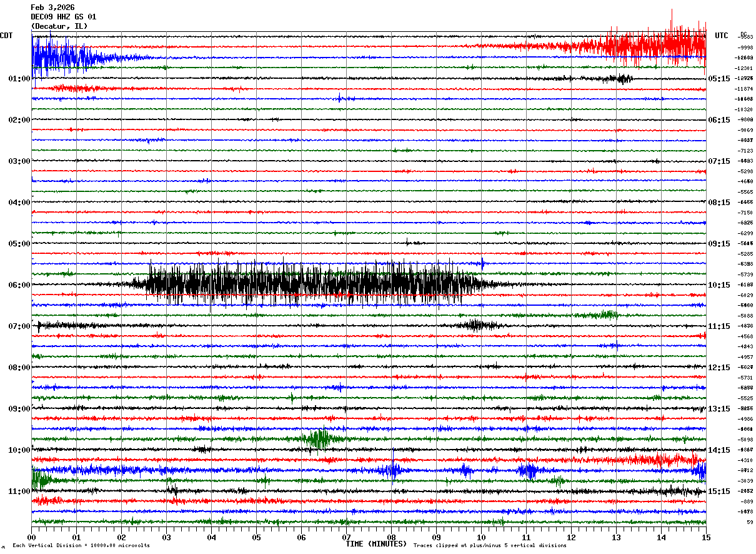Select the station code "DEC09 HHZ GS 01"
The image size is (756, 554).
[63, 17]
